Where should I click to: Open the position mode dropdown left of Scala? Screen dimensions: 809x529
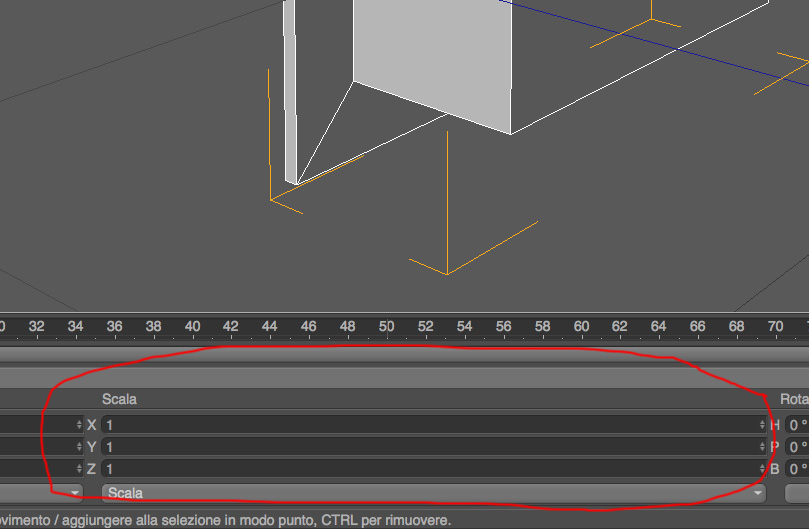(x=41, y=493)
